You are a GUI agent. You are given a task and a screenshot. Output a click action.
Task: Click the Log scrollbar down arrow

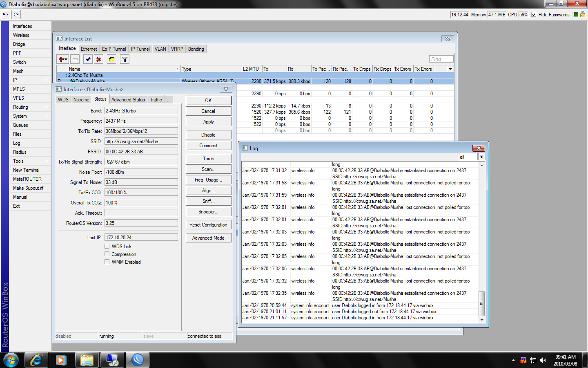[482, 320]
